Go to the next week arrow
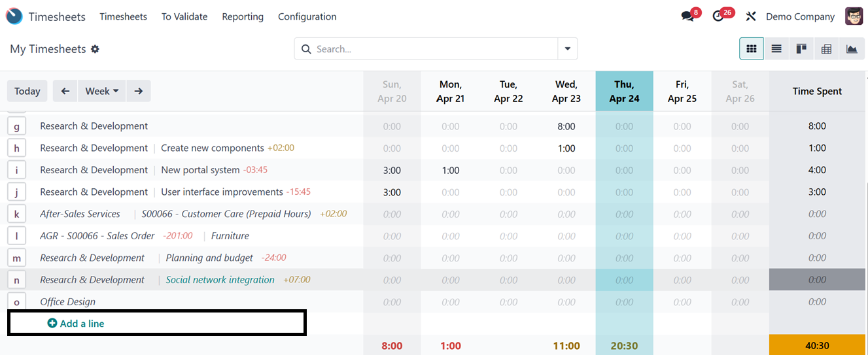This screenshot has height=355, width=868. [139, 91]
